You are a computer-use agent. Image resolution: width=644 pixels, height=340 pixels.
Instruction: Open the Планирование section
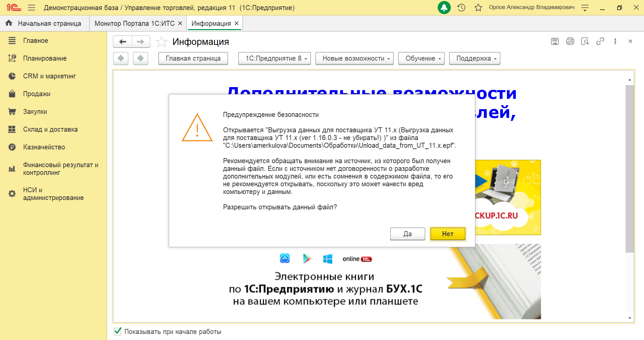45,58
